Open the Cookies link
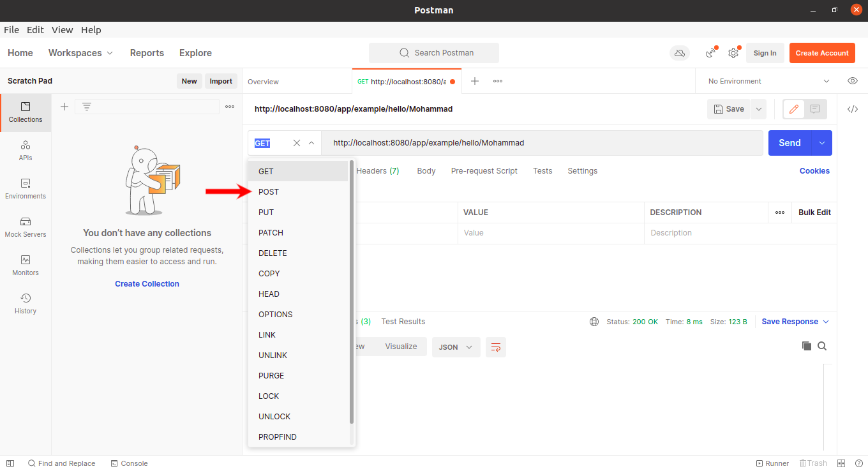Viewport: 868px width, 471px height. click(814, 171)
